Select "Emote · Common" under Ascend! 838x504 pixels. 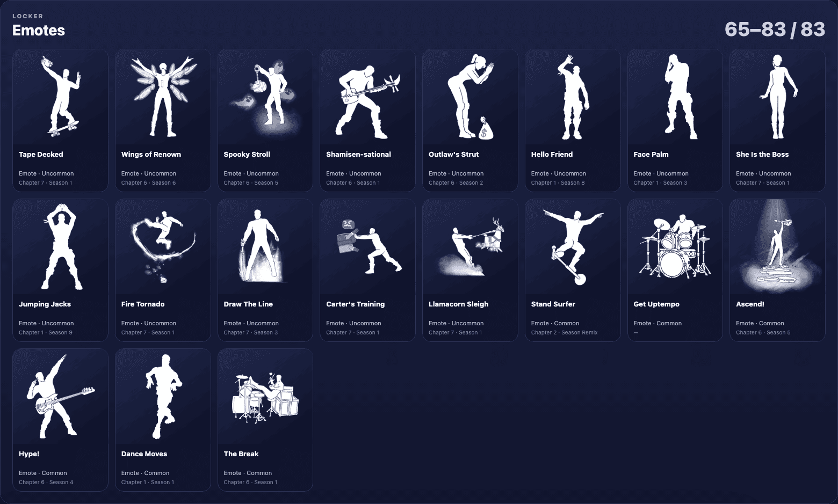[760, 324]
